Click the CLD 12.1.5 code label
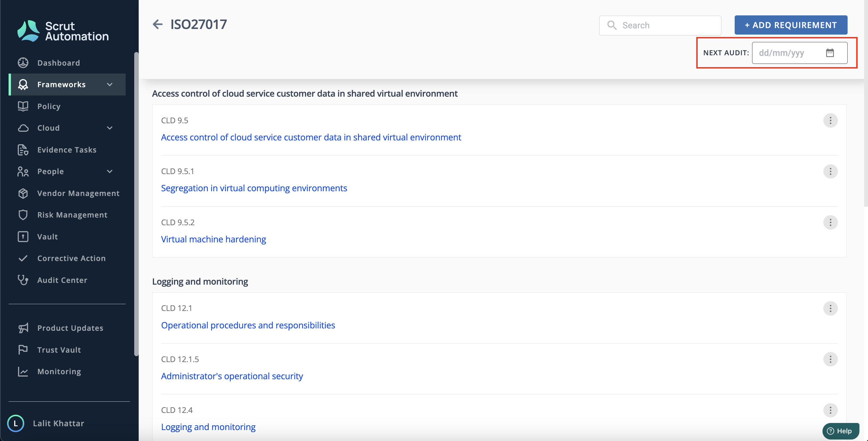This screenshot has height=441, width=868. point(180,359)
